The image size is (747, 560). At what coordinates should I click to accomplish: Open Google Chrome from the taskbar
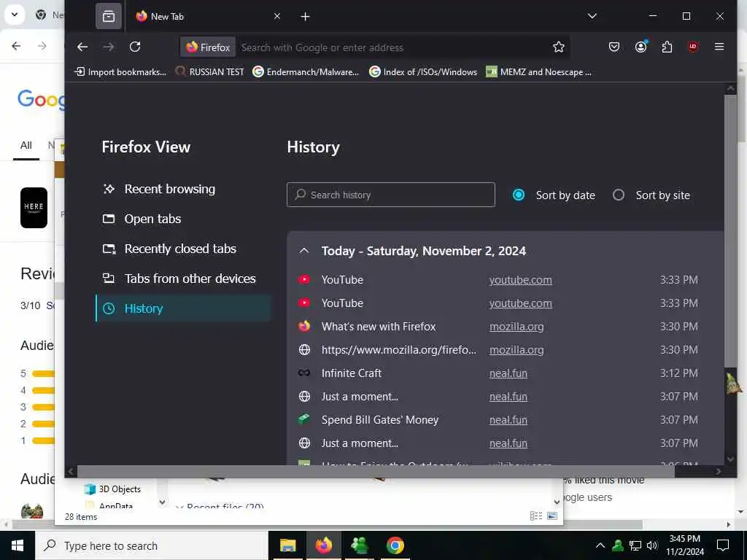tap(395, 545)
